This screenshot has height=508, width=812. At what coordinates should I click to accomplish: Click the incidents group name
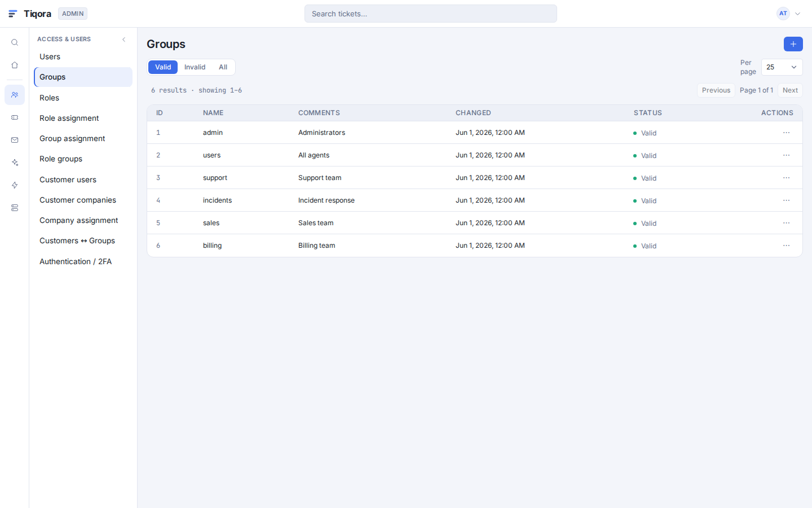[x=217, y=200]
